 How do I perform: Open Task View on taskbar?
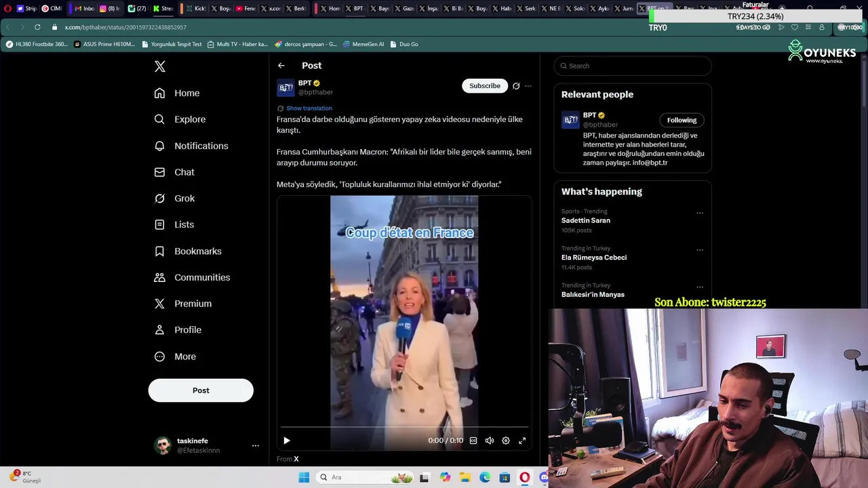[x=425, y=477]
